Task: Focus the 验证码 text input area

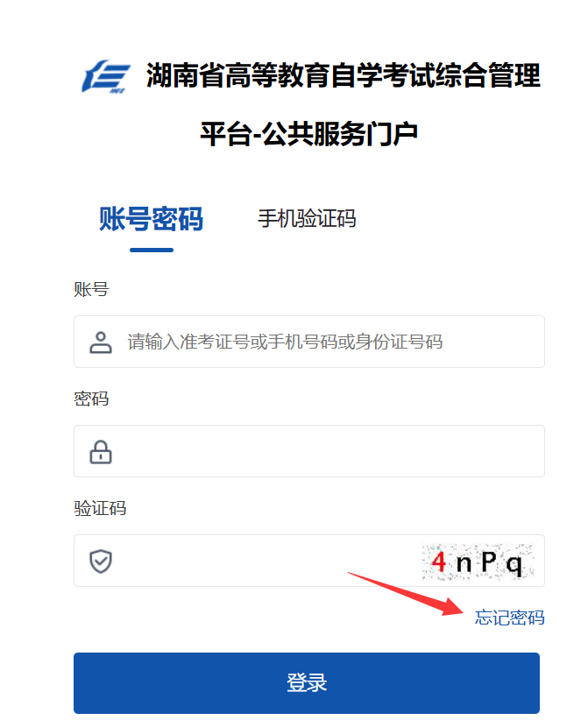Action: [x=266, y=561]
